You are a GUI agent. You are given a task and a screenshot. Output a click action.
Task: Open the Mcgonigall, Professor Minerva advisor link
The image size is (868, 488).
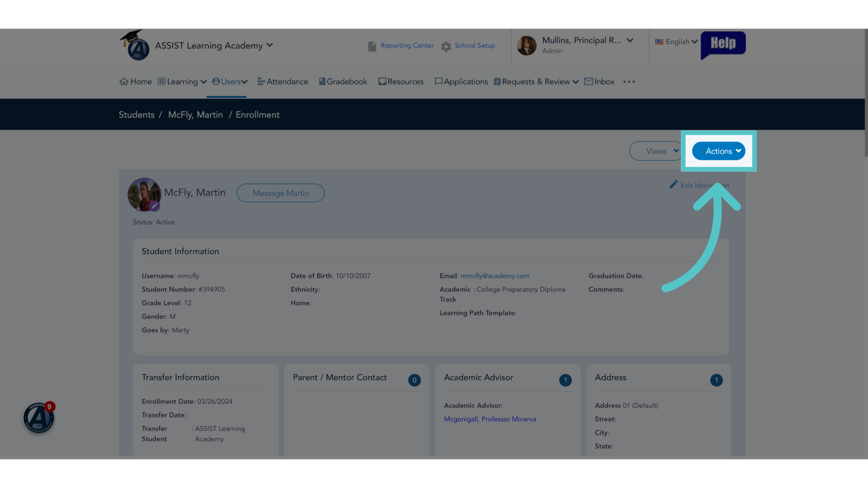point(490,419)
